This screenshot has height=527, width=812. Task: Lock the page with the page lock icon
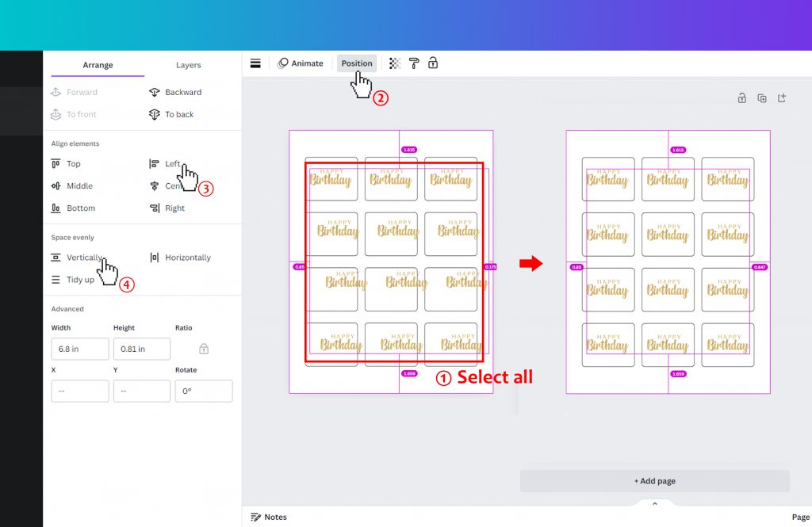click(x=742, y=97)
